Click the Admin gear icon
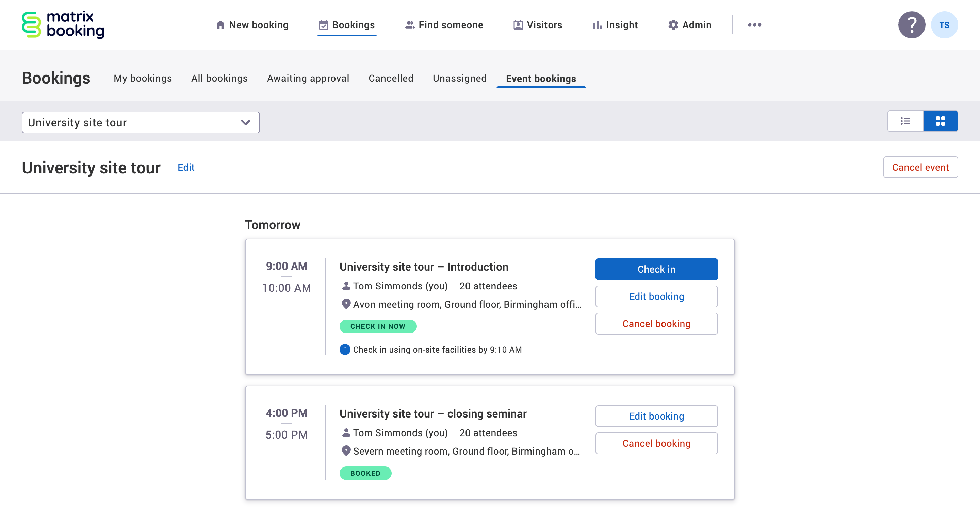 673,25
